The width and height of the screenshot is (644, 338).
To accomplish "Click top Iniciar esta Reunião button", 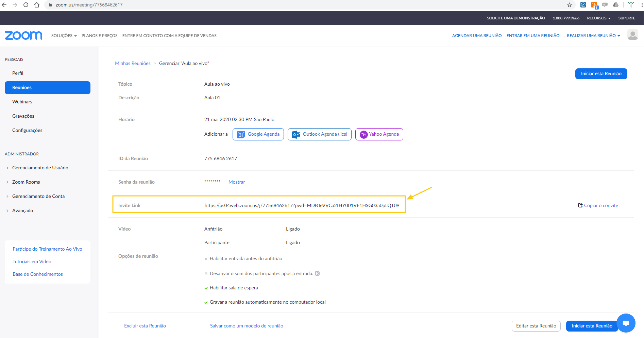I will tap(601, 74).
